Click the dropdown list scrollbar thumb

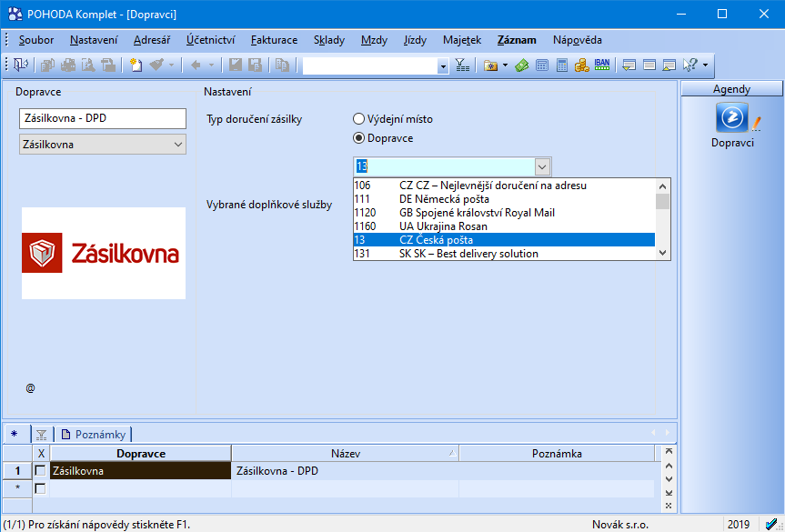click(x=663, y=201)
